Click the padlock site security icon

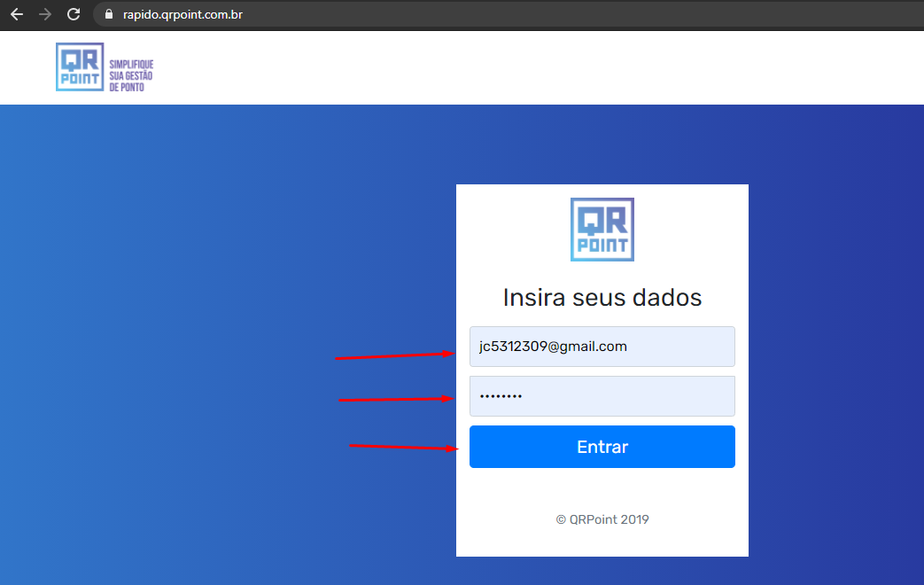(x=110, y=14)
